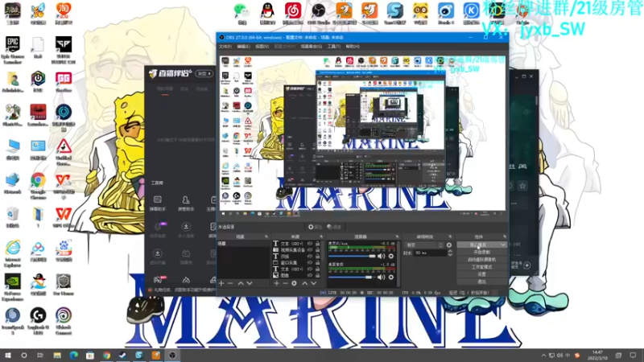Click the 时长 duration input field
This screenshot has width=644, height=362.
click(x=430, y=253)
